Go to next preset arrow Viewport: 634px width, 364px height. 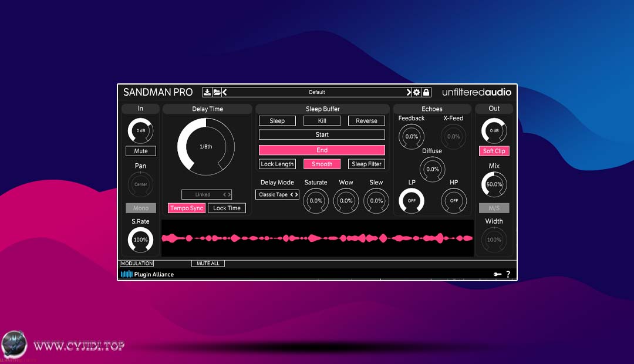click(x=409, y=92)
